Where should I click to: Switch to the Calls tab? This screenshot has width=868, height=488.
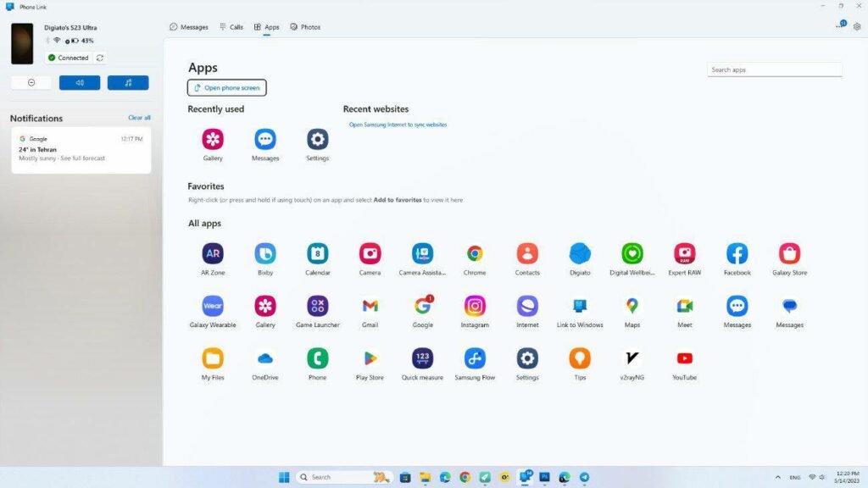[231, 27]
